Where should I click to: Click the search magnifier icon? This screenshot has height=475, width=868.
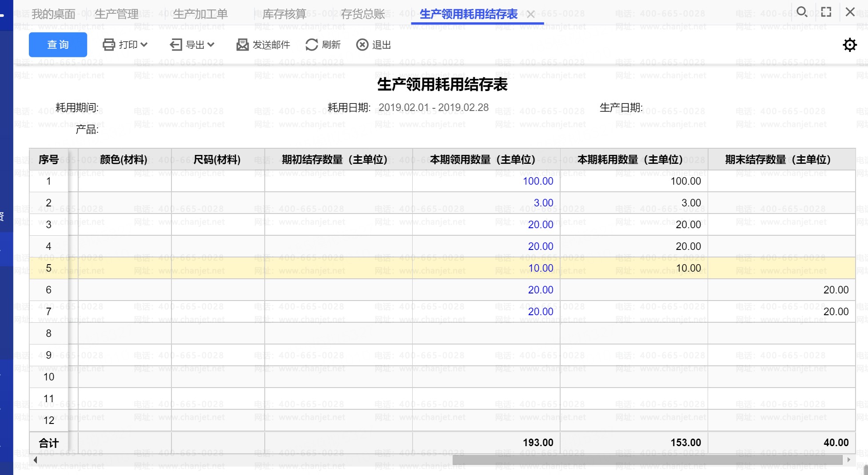(801, 12)
